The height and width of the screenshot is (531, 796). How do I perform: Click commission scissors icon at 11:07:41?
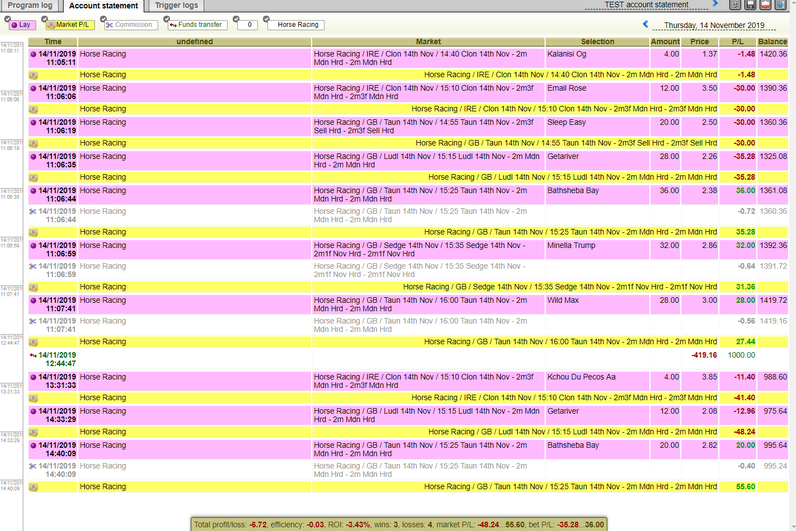(33, 321)
